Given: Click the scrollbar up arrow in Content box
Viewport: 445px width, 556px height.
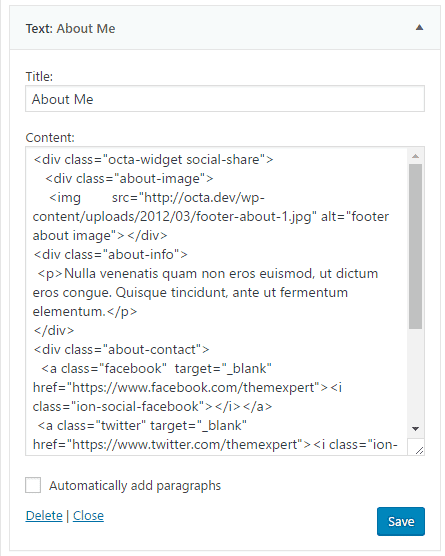Looking at the screenshot, I should click(x=415, y=156).
